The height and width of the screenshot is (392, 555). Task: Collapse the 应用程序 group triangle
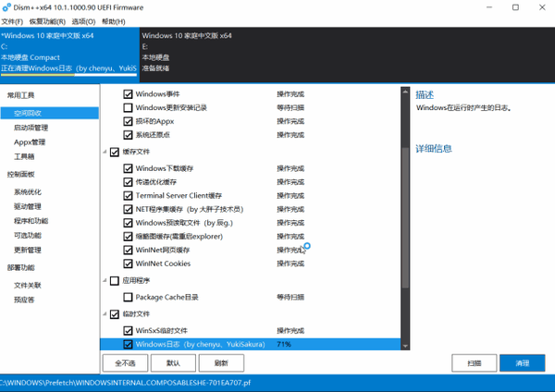pos(105,281)
